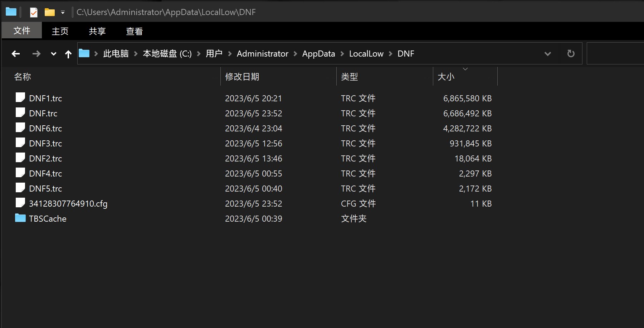Viewport: 644px width, 328px height.
Task: Click the size value 931,845 KB
Action: click(x=470, y=144)
